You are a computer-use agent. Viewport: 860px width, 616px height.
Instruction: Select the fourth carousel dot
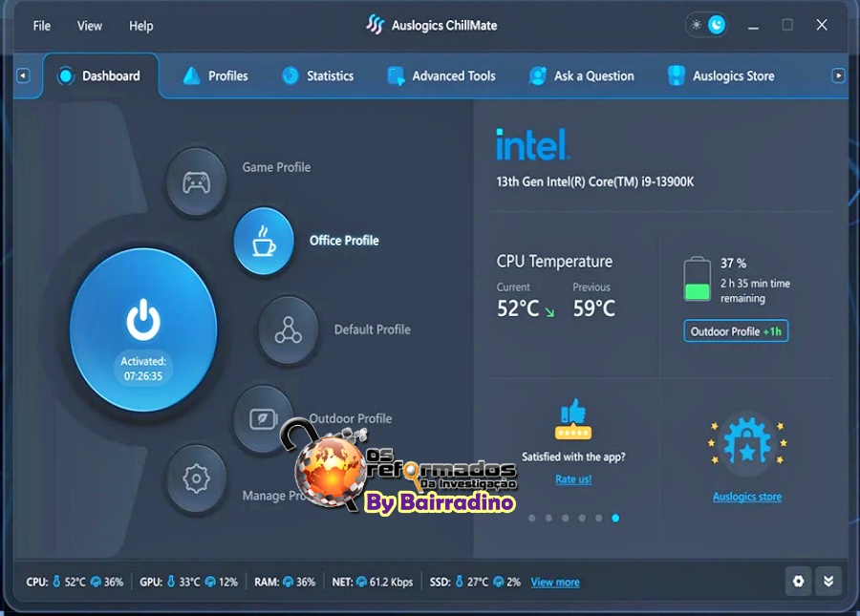pyautogui.click(x=582, y=518)
